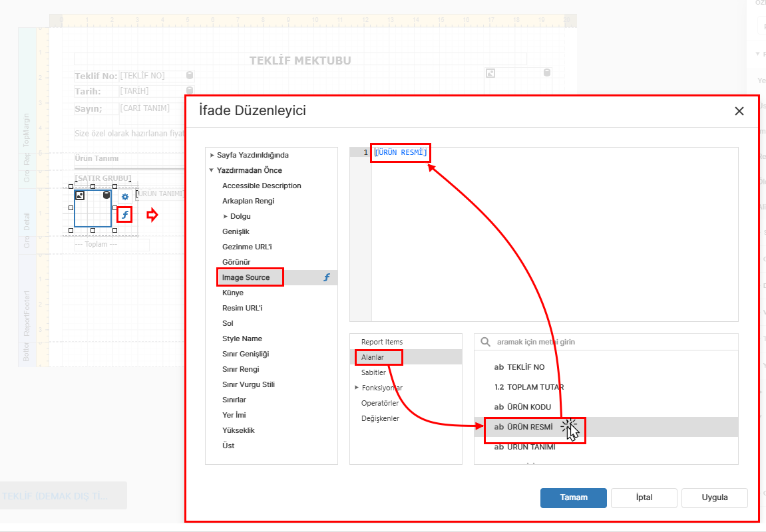The image size is (766, 532).
Task: Select Genişlik property
Action: (x=236, y=231)
